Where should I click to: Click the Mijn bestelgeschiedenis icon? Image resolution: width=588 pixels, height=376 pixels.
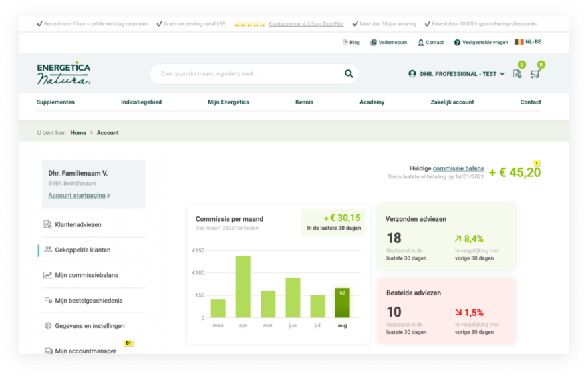(x=48, y=301)
